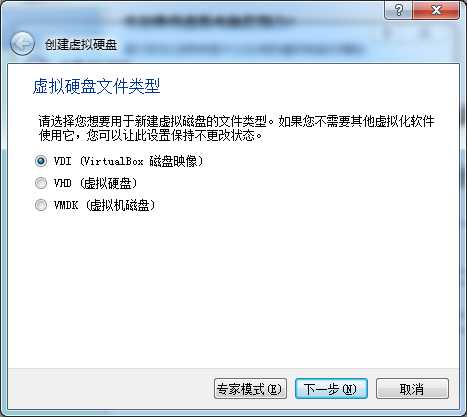The height and width of the screenshot is (417, 467).
Task: Click the VMDK (虚拟机磁盘) label text
Action: click(x=104, y=205)
